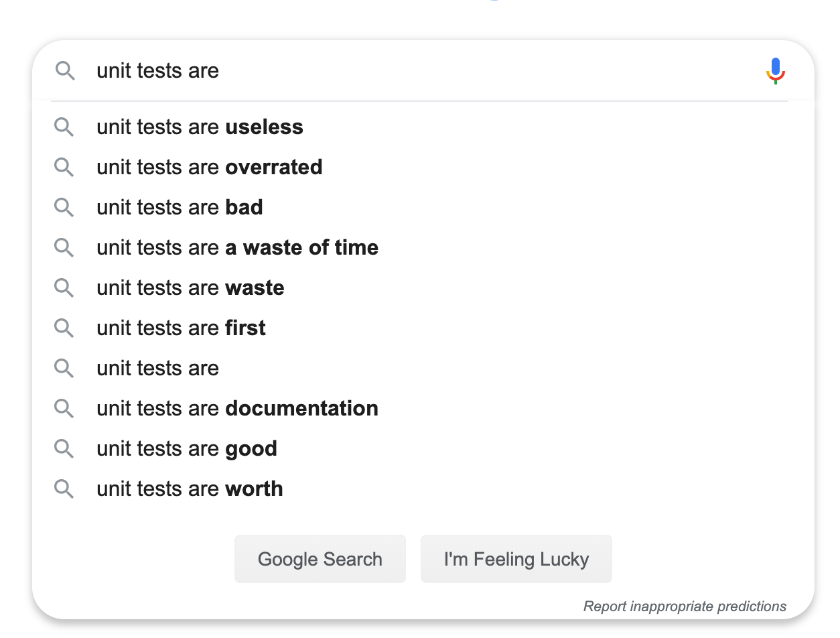Click the I'm Feeling Lucky button
The image size is (840, 638).
[x=516, y=559]
